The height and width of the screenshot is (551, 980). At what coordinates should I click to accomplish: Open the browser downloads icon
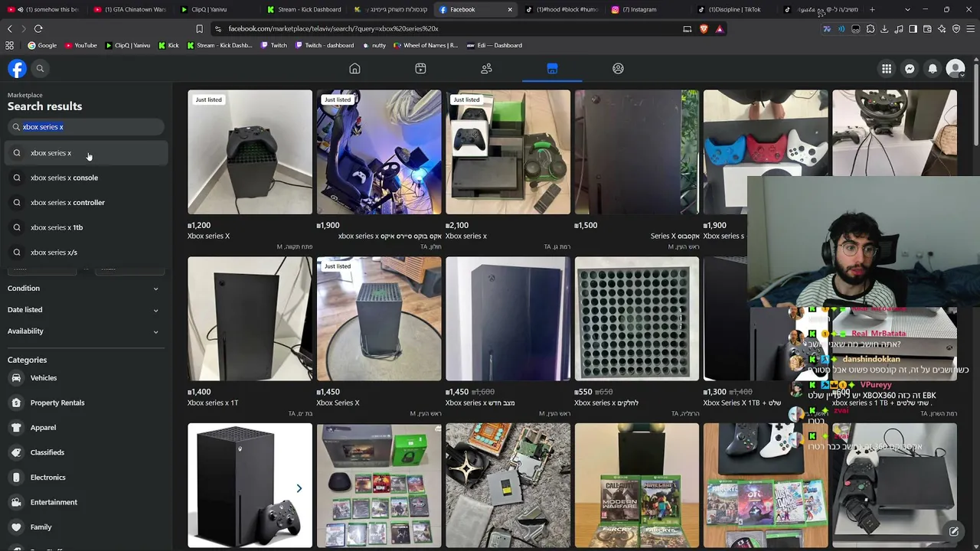[x=884, y=29]
